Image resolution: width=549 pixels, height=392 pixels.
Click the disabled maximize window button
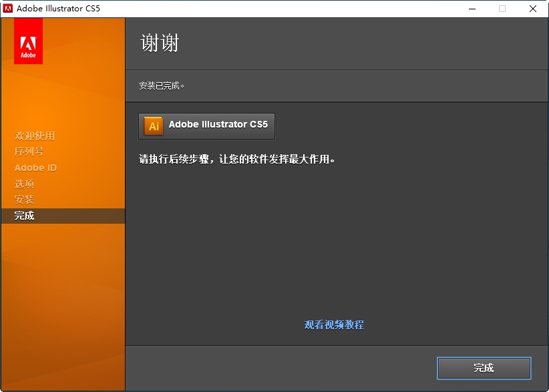pyautogui.click(x=502, y=9)
